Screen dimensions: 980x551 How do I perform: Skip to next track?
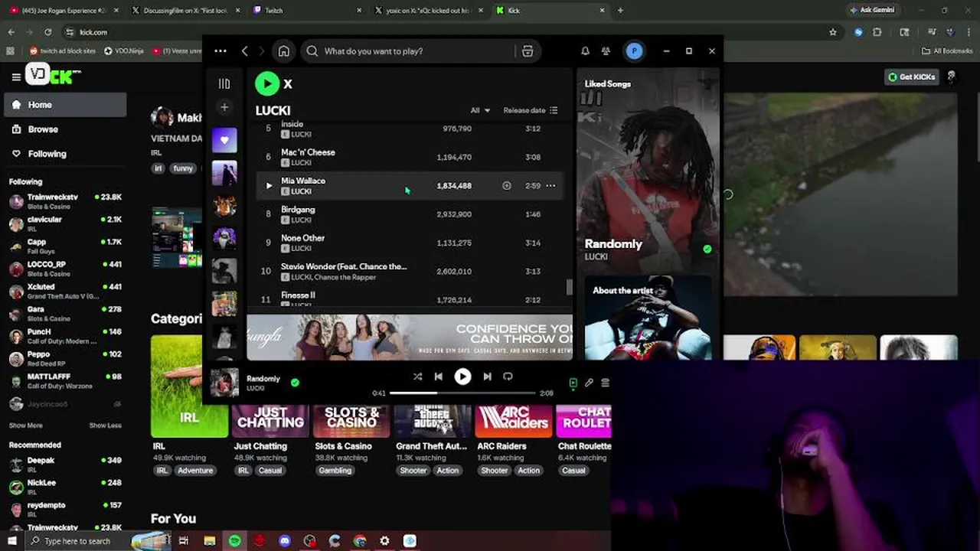(487, 377)
